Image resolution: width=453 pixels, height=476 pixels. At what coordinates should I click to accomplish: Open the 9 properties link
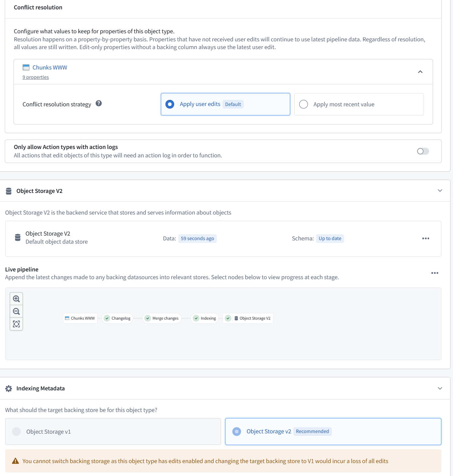(x=36, y=77)
